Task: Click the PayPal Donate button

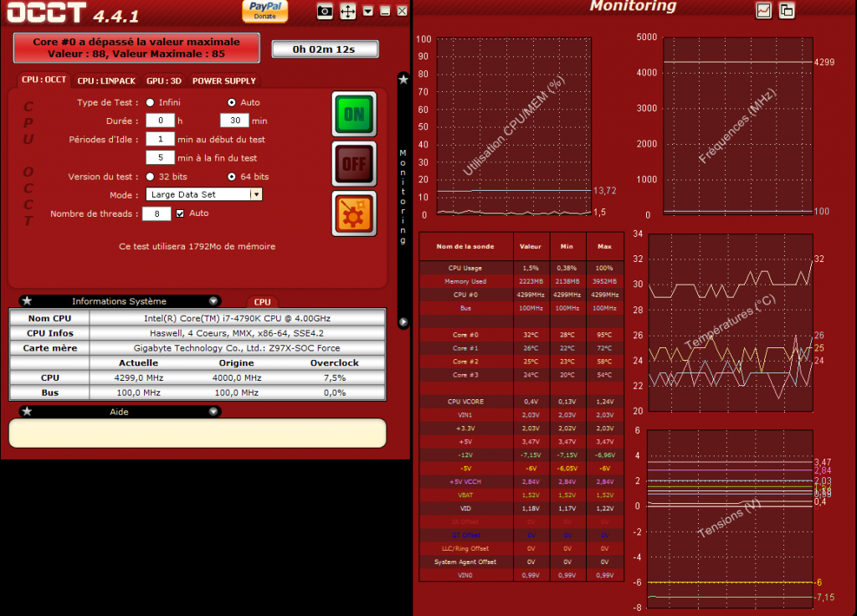Action: [x=265, y=11]
